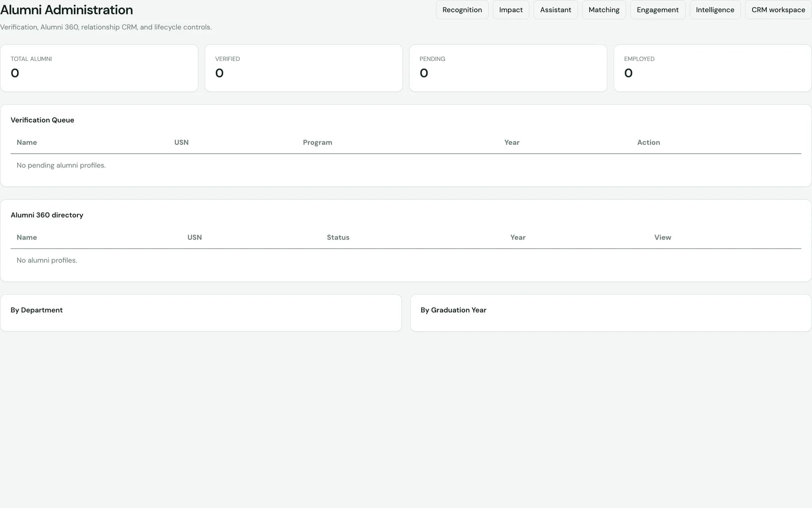Click the View column header

click(663, 237)
